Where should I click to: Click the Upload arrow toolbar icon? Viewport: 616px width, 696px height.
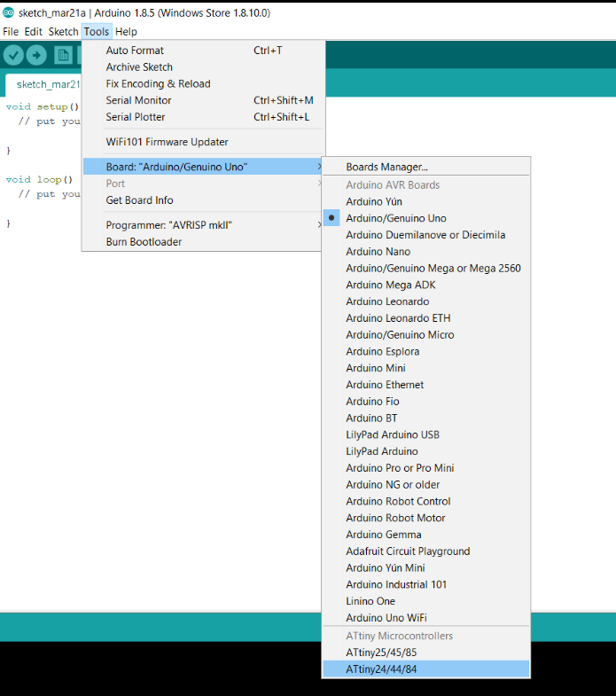tap(36, 55)
